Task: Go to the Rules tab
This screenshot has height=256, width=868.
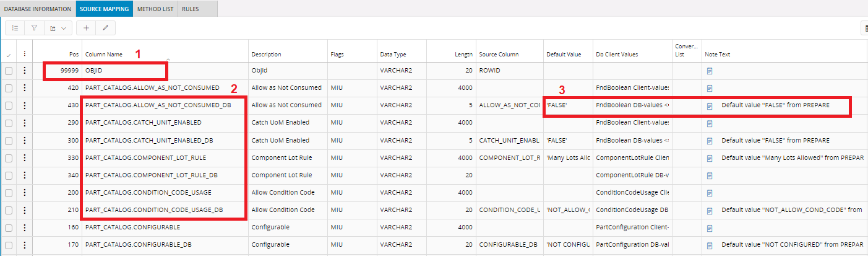Action: tap(191, 9)
